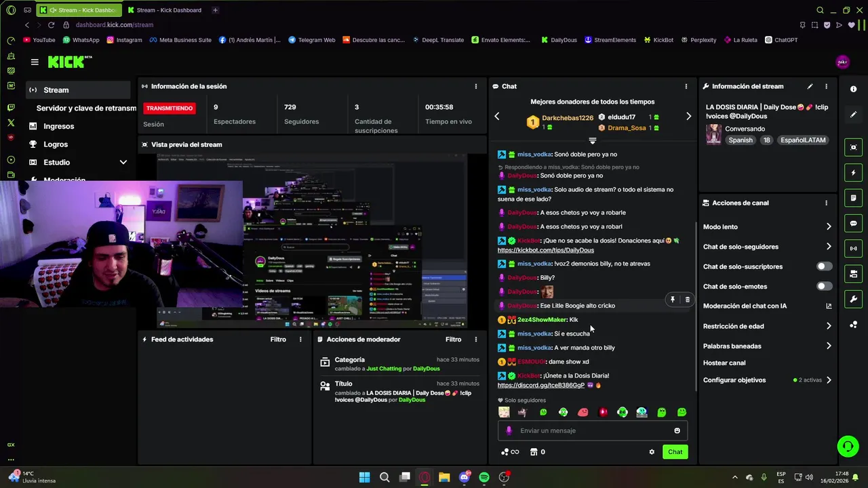The height and width of the screenshot is (488, 868).
Task: Open Filtro in Feed de actividades
Action: [278, 339]
